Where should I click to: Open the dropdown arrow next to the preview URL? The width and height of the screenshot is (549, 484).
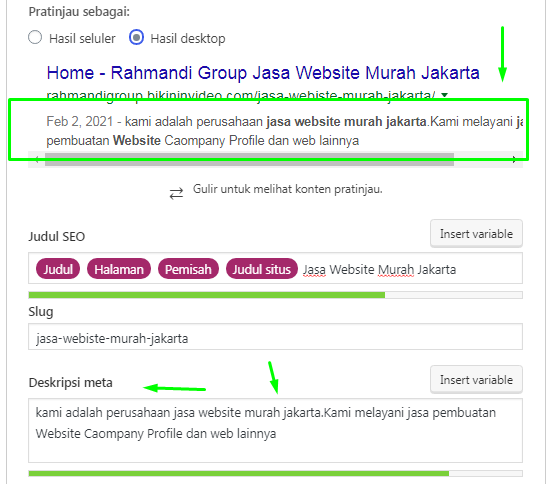pyautogui.click(x=444, y=95)
